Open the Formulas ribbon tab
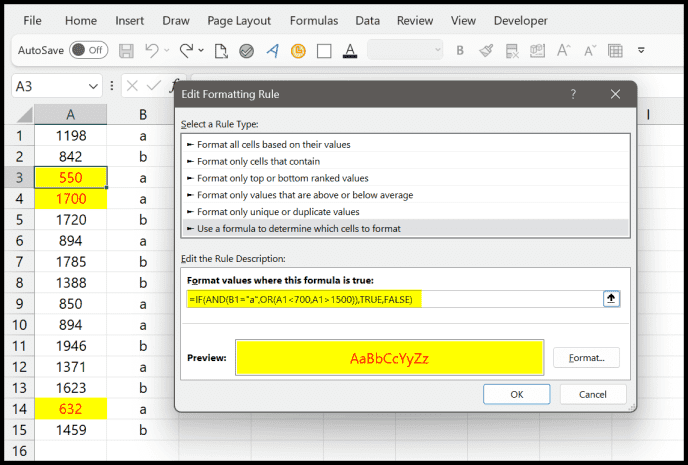The height and width of the screenshot is (465, 688). 314,20
